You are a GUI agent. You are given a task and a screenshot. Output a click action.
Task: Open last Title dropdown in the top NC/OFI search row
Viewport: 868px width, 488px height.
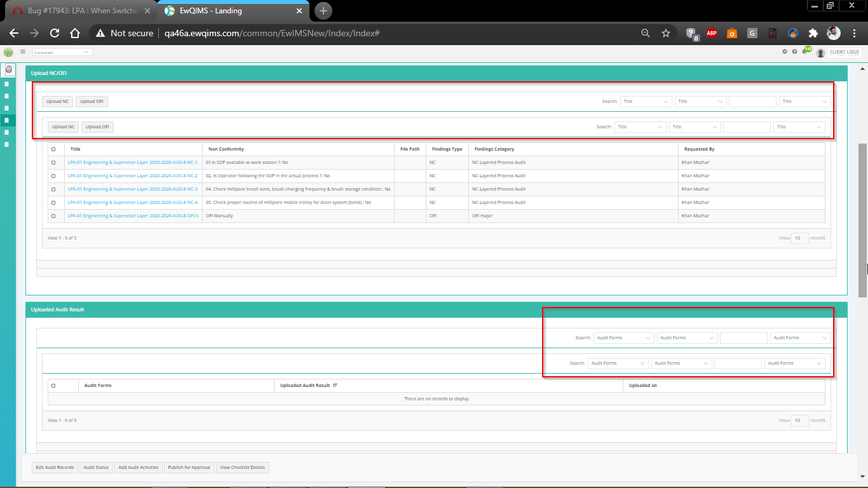coord(805,101)
